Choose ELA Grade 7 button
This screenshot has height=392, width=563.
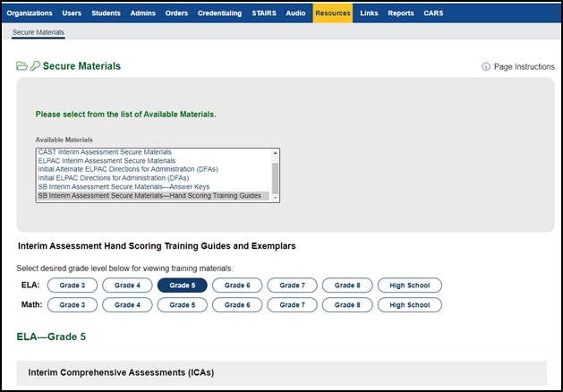point(293,285)
